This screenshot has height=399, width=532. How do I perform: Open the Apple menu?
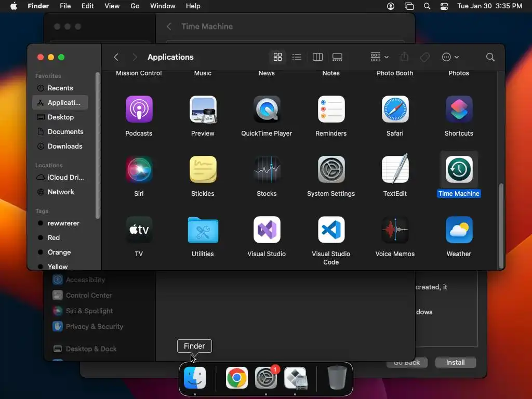pos(14,6)
